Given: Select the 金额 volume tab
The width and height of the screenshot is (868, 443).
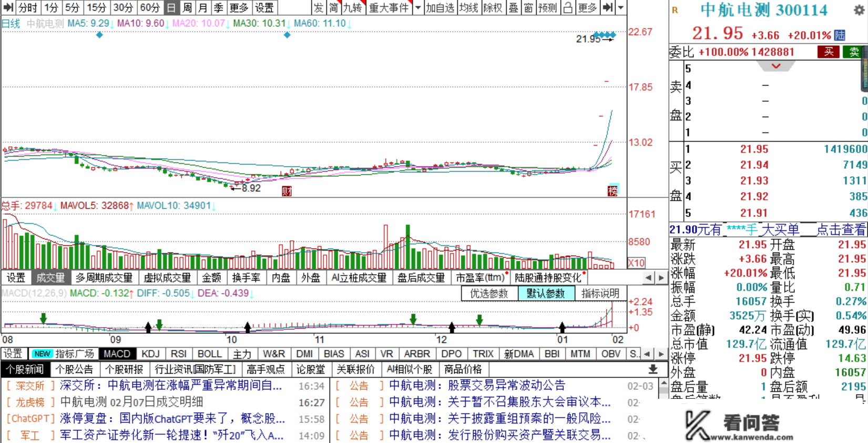Looking at the screenshot, I should point(211,277).
